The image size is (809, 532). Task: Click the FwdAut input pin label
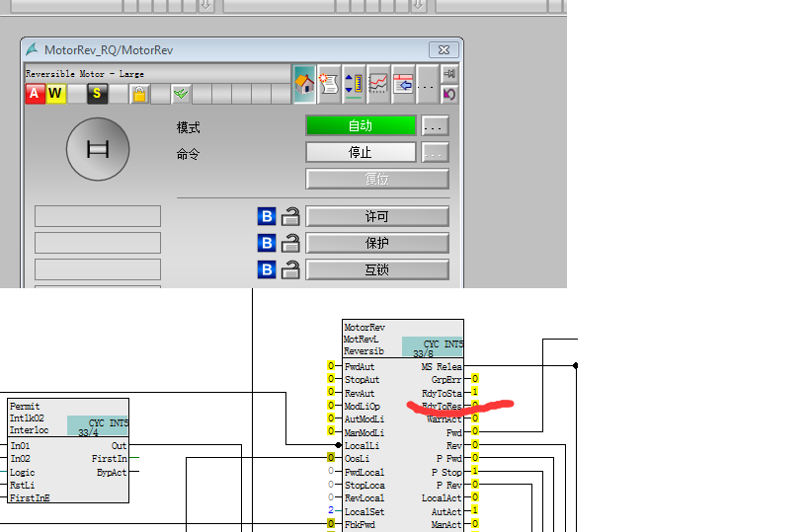[360, 366]
